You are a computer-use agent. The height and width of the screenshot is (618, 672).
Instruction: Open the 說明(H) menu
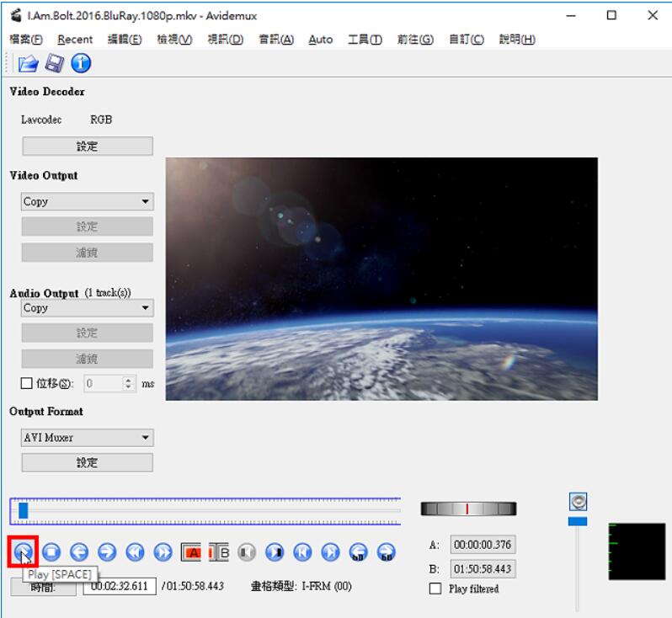[517, 40]
